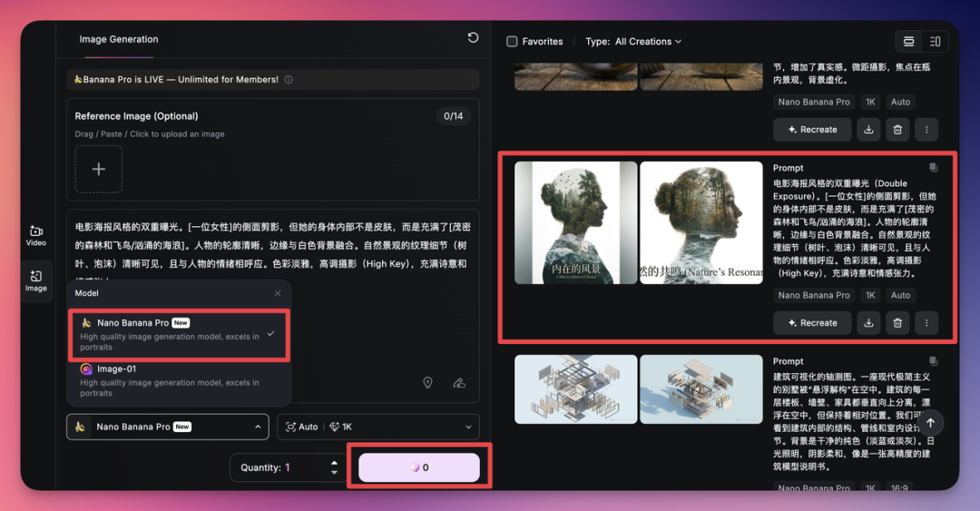Open the Auto 1K settings dropdown
The height and width of the screenshot is (511, 980).
tap(378, 427)
